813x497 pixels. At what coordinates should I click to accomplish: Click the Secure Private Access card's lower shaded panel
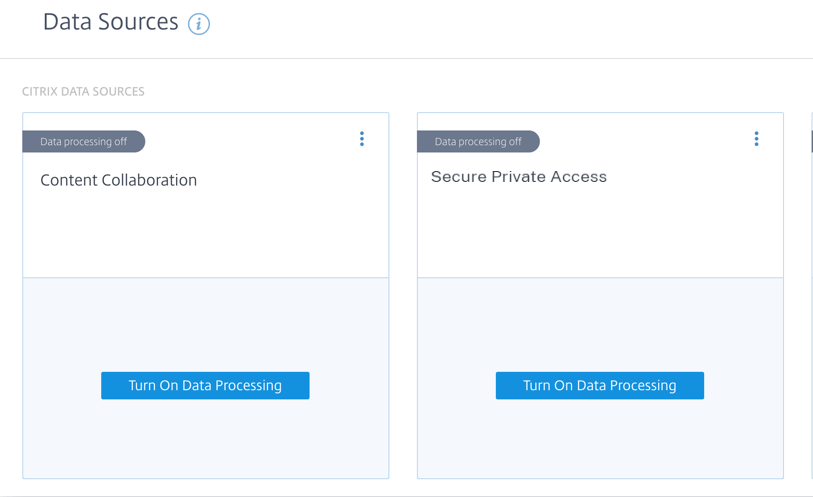tap(599, 440)
